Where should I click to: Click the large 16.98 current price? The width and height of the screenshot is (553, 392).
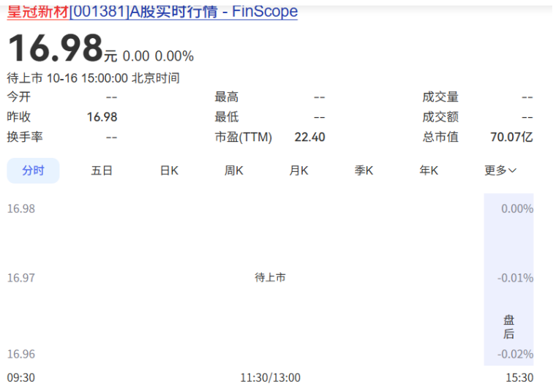55,48
